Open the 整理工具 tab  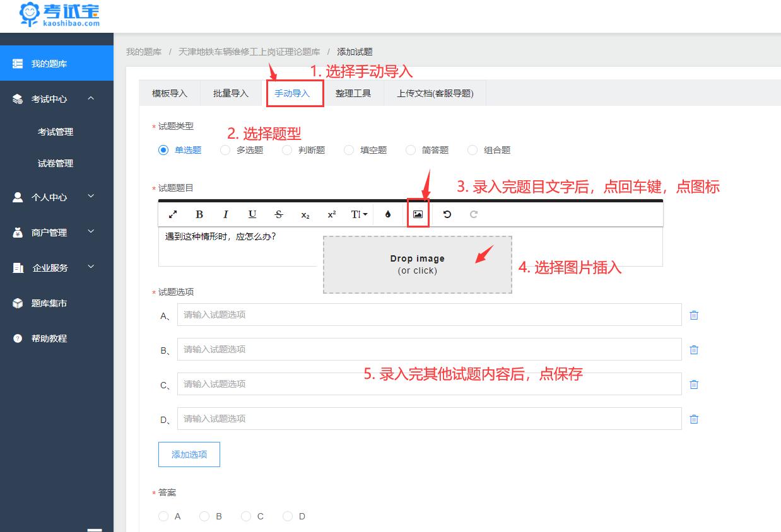pyautogui.click(x=353, y=93)
